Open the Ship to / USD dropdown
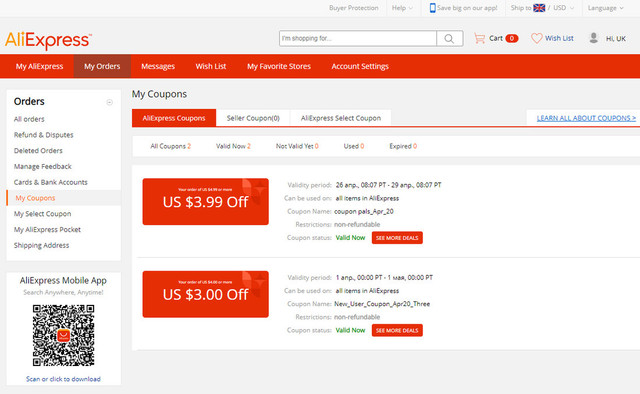This screenshot has width=640, height=394. coord(542,8)
